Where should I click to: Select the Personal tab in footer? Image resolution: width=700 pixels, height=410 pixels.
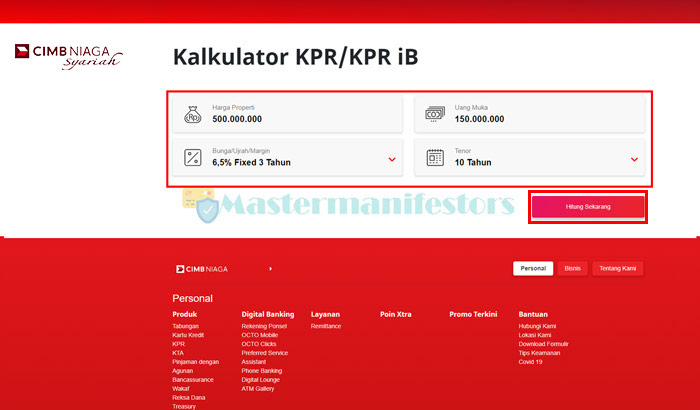click(x=533, y=268)
